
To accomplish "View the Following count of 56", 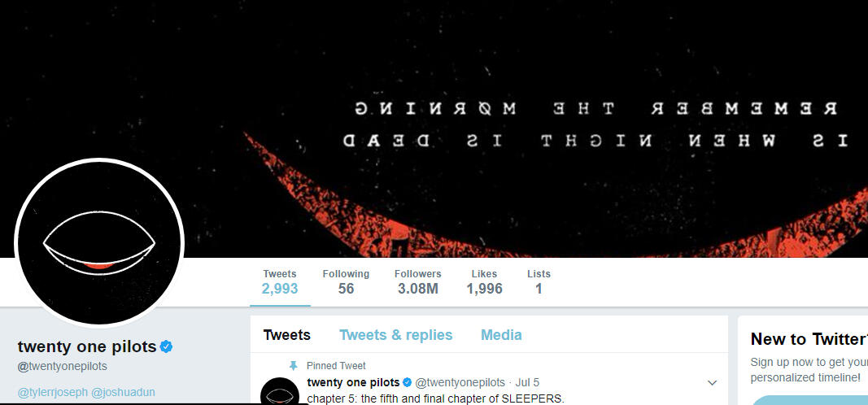I will (x=346, y=281).
